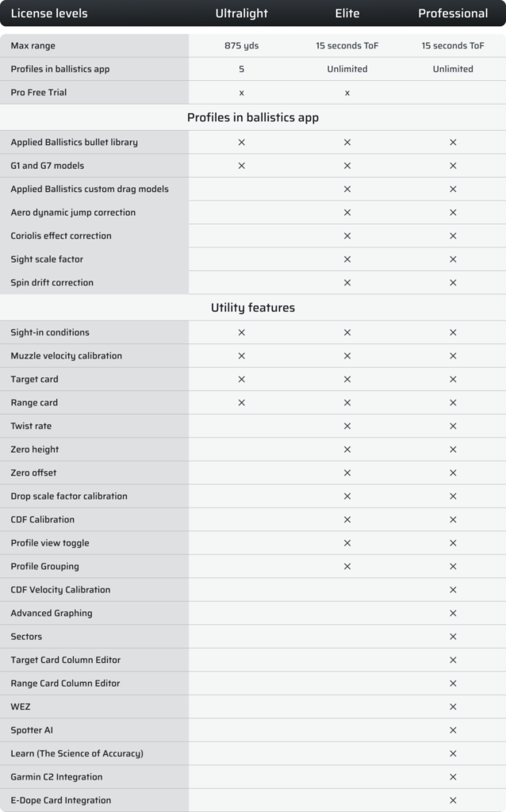
Task: Click the Elite X mark for Twist rate
Action: (347, 426)
